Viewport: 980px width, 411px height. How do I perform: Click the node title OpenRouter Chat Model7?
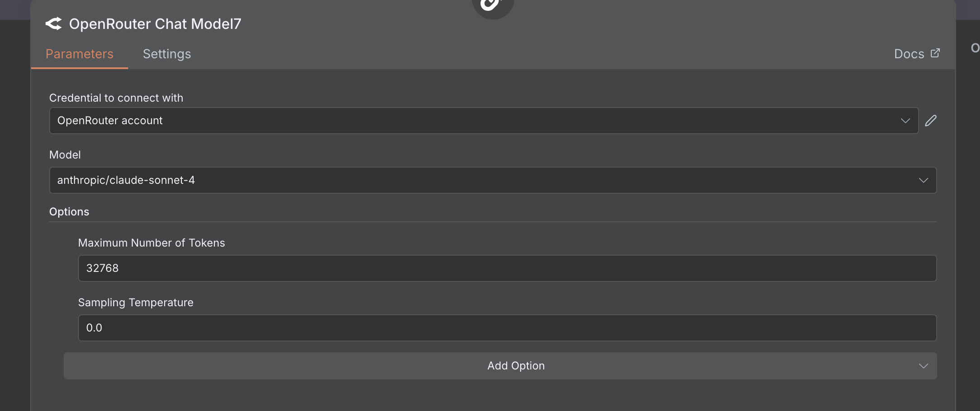coord(155,23)
